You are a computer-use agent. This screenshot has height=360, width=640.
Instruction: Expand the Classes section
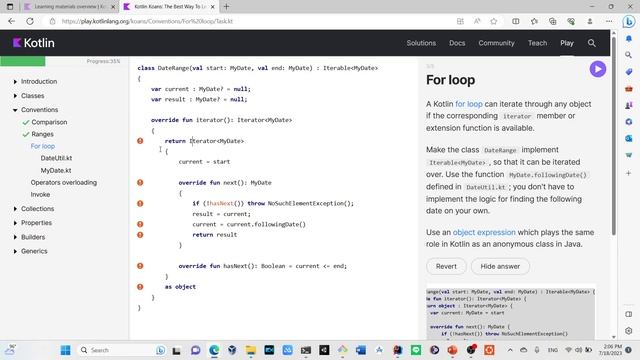click(x=15, y=96)
